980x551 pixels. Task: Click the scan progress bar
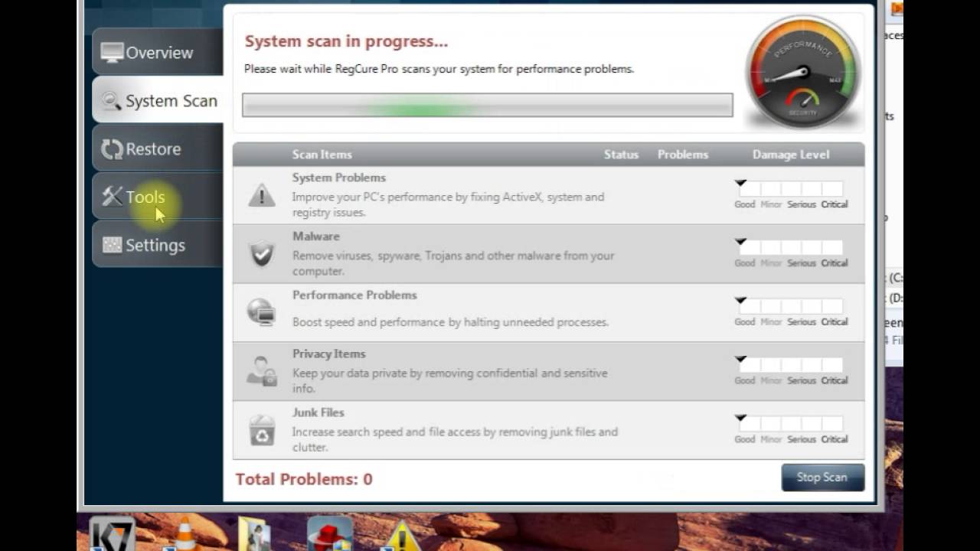click(487, 106)
